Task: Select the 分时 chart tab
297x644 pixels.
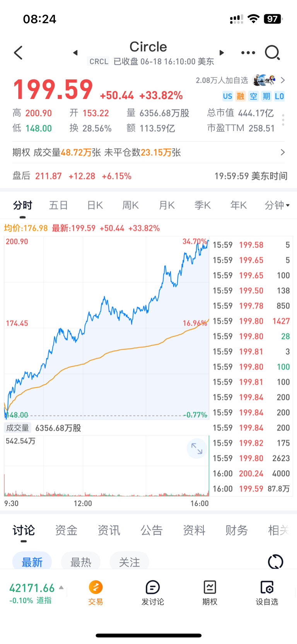Action: coord(22,205)
